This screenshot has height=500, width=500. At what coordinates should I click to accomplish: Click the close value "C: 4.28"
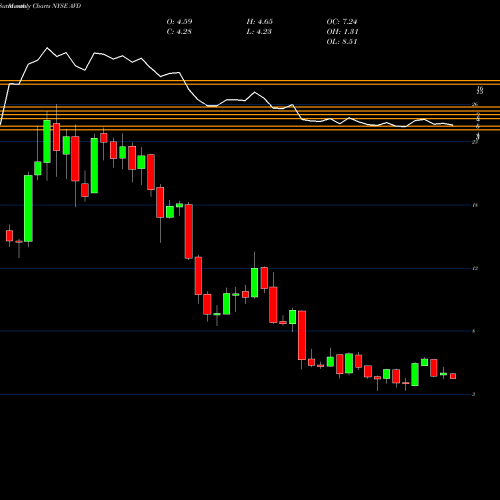coord(179,32)
